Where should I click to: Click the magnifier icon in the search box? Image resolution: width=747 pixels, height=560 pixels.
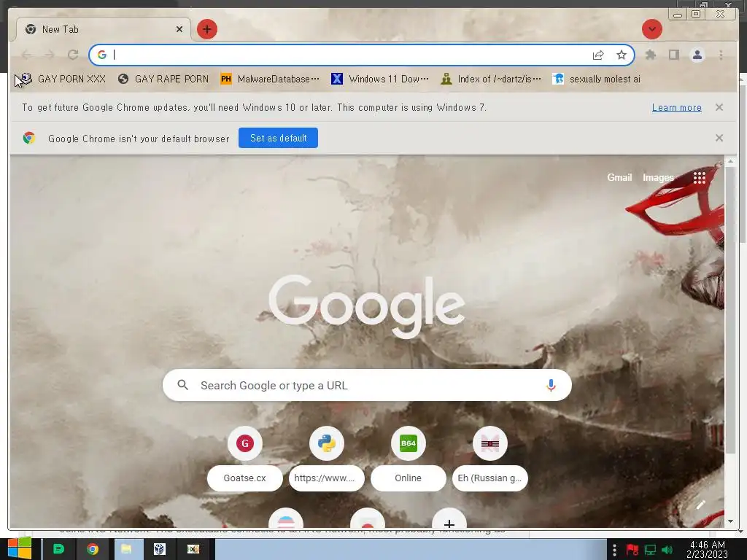(x=183, y=385)
